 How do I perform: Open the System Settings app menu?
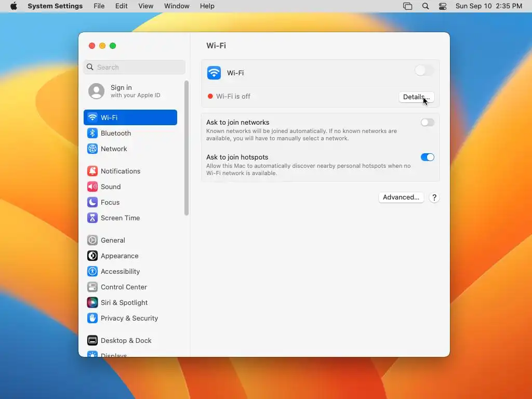pyautogui.click(x=55, y=6)
